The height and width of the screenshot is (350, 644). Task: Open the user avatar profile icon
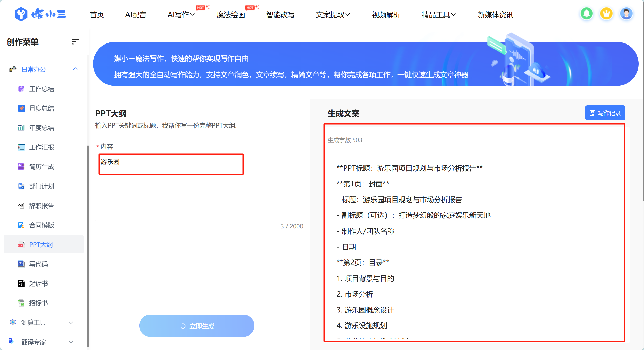[x=626, y=14]
